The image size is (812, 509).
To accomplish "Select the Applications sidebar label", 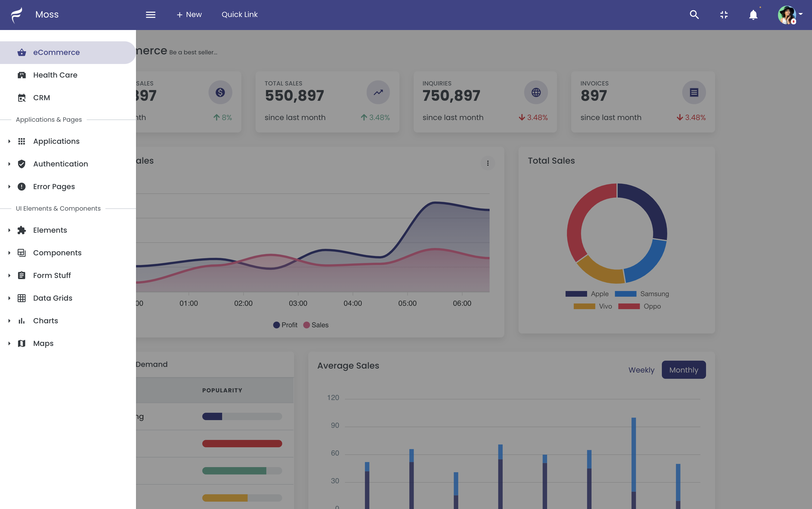I will coord(56,141).
